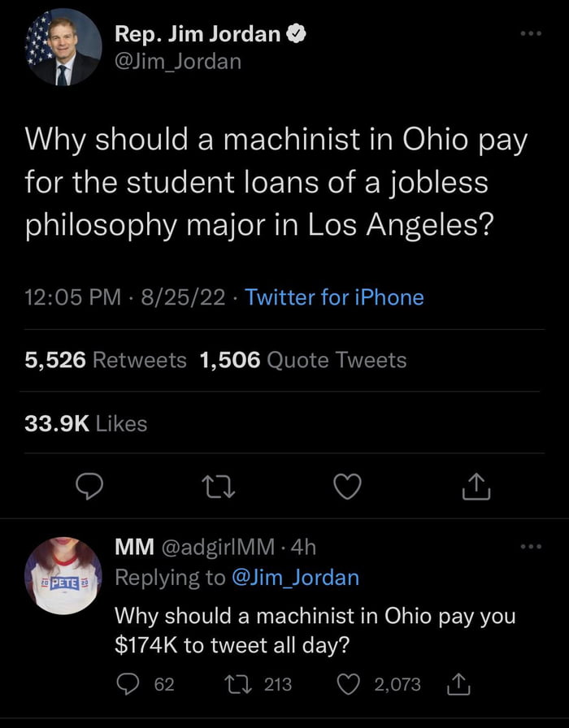The image size is (569, 728).
Task: Open Twitter for iPhone source link
Action: 336,297
